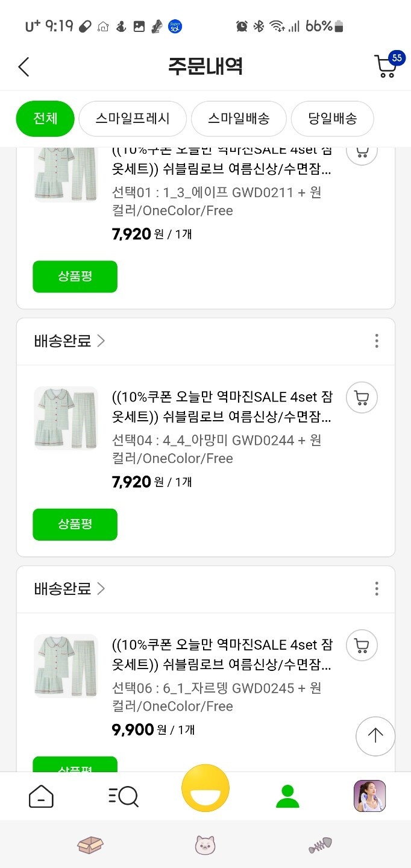Open the shopping cart with 55 items
This screenshot has width=411, height=868.
tap(386, 66)
